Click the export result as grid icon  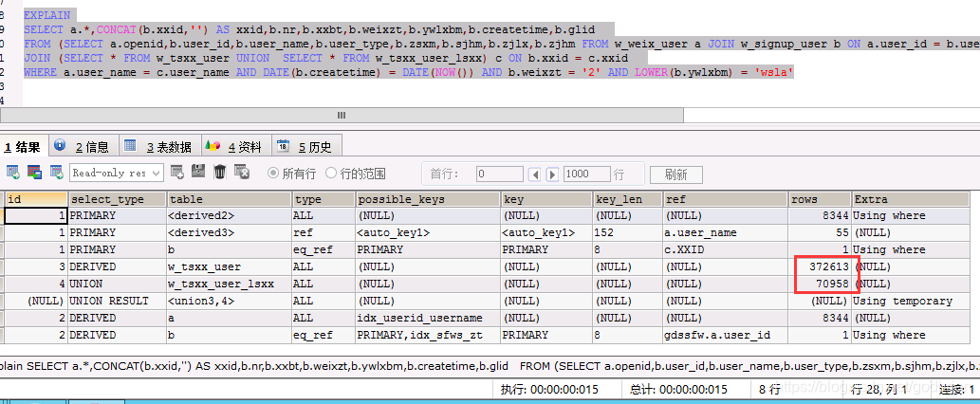point(13,173)
